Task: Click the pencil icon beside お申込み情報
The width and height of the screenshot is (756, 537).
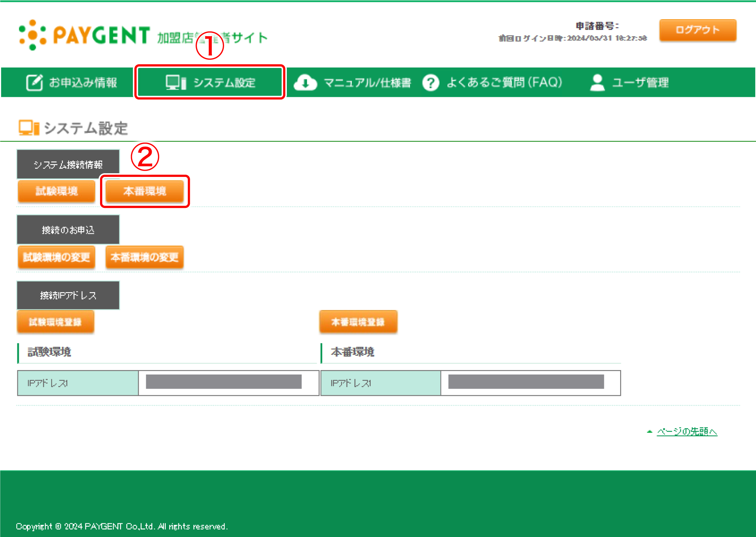Action: pos(34,82)
